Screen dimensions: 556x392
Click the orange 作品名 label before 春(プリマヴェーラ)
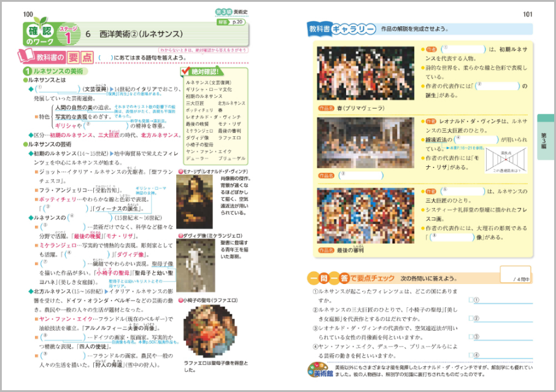pyautogui.click(x=326, y=108)
